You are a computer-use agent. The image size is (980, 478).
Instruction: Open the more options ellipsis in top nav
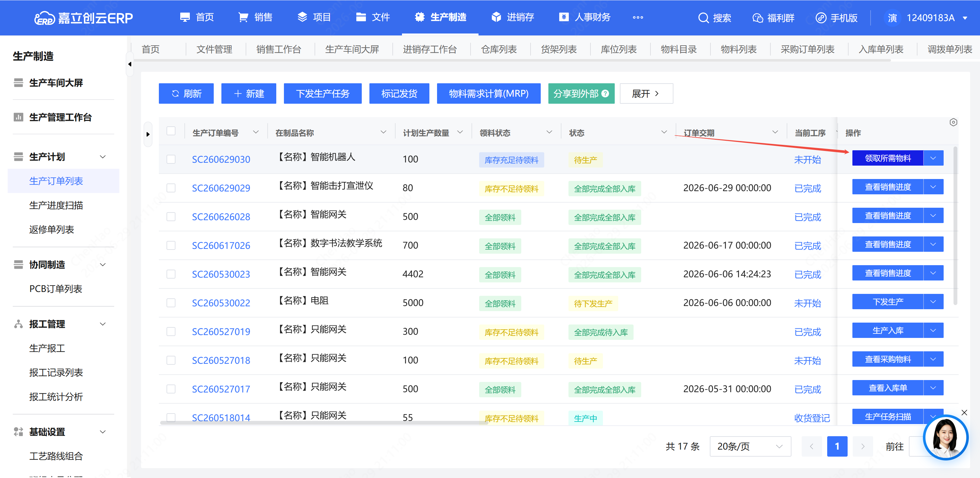(x=638, y=18)
